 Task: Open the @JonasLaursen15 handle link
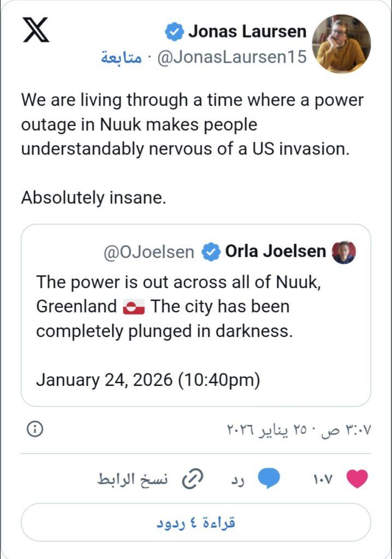tap(232, 58)
